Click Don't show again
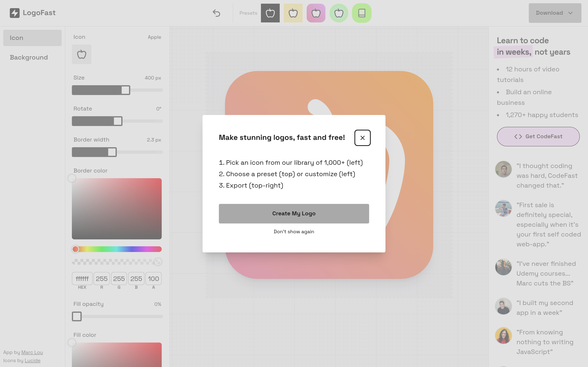 click(x=294, y=232)
